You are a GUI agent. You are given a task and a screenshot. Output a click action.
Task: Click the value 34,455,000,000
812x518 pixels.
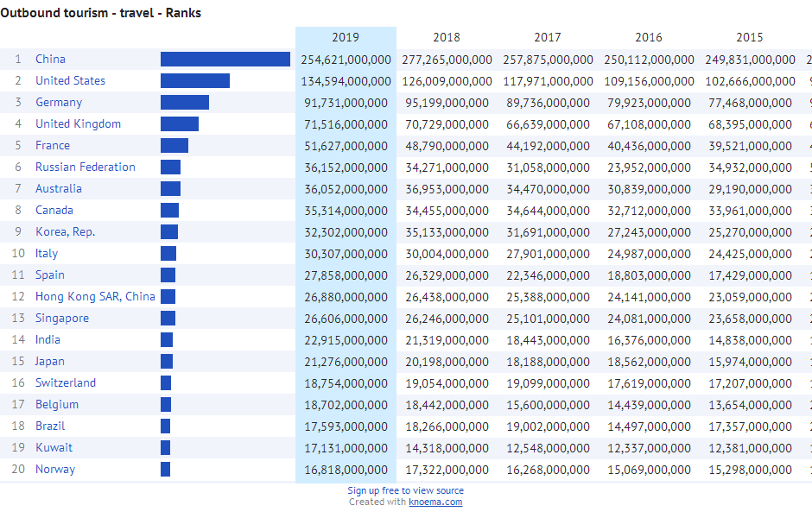click(447, 212)
